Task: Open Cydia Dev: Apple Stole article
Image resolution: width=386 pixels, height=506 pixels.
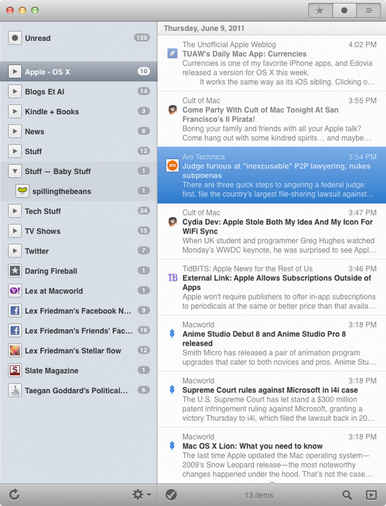Action: pos(272,231)
